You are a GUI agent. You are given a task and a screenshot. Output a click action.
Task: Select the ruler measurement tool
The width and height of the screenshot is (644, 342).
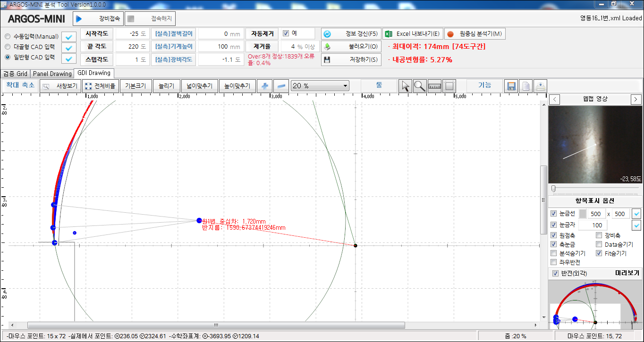(434, 86)
